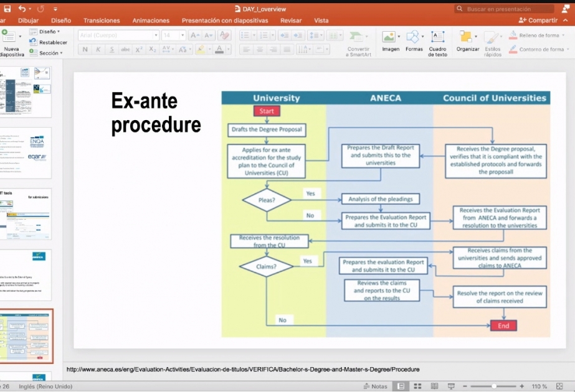Viewport: 575px width, 392px height.
Task: Click the Buscar en presentación search field
Action: [505, 9]
